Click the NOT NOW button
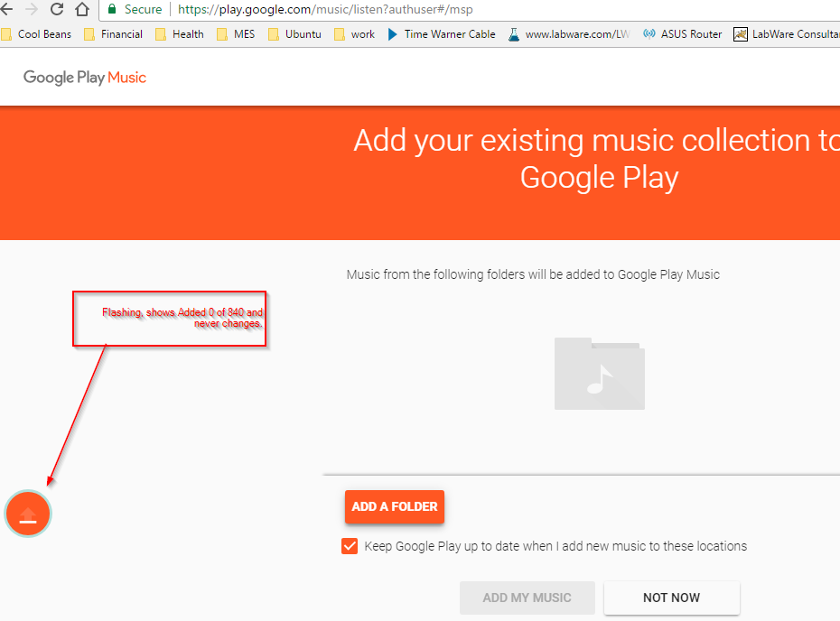 [672, 598]
